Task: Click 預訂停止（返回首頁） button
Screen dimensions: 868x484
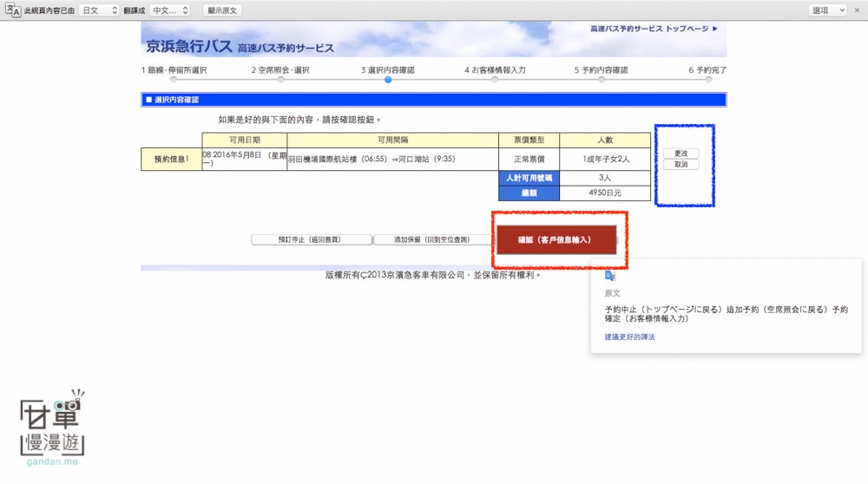Action: click(x=311, y=239)
